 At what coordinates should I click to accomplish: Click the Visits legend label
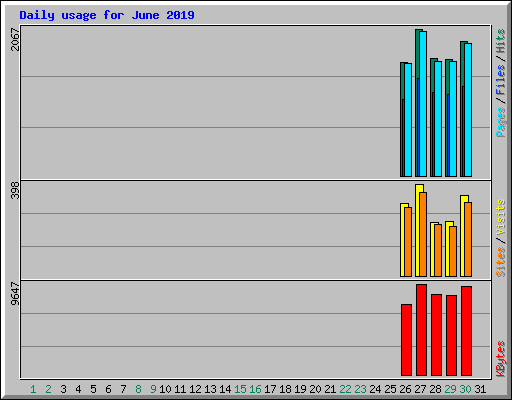tap(500, 217)
